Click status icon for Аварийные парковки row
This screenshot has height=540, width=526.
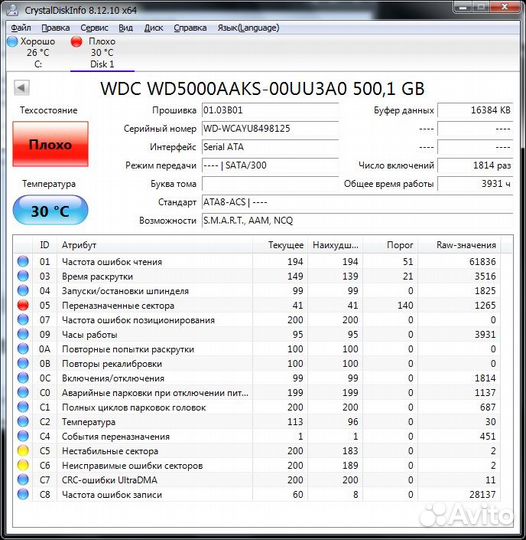[x=23, y=392]
